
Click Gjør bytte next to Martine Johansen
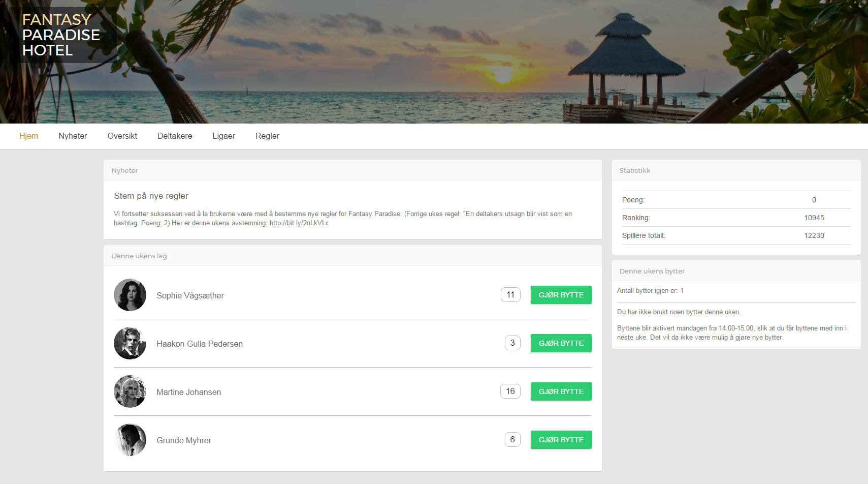(561, 391)
